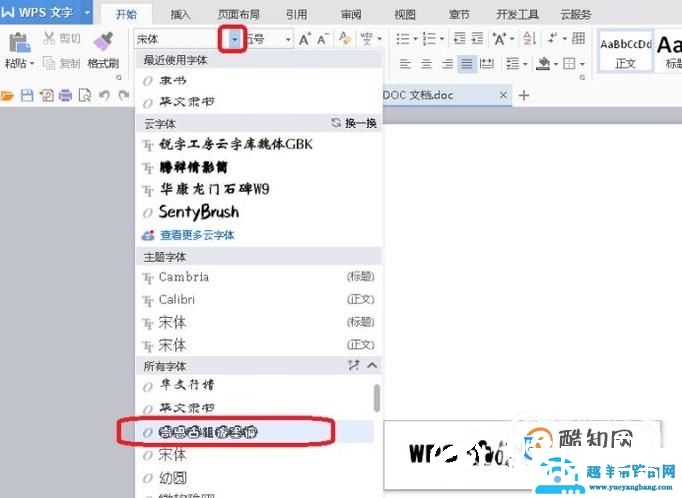Switch to the 开始 tab
The height and width of the screenshot is (498, 682).
pyautogui.click(x=126, y=15)
